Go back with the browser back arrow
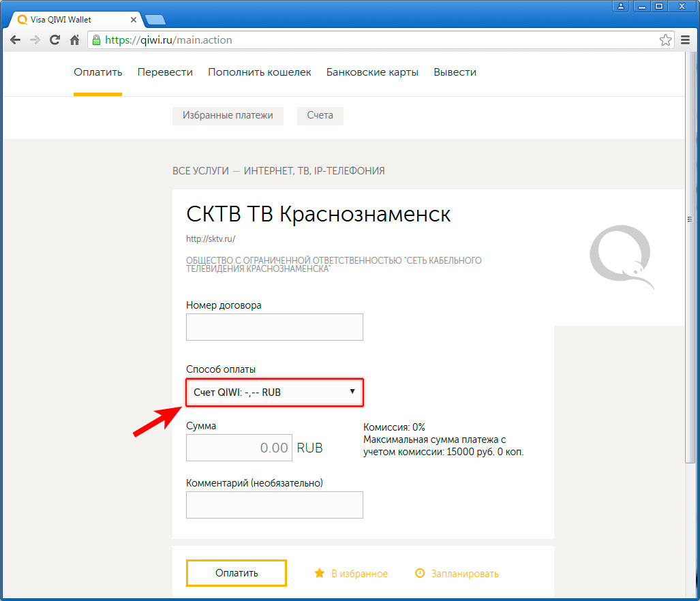700x601 pixels. point(15,40)
